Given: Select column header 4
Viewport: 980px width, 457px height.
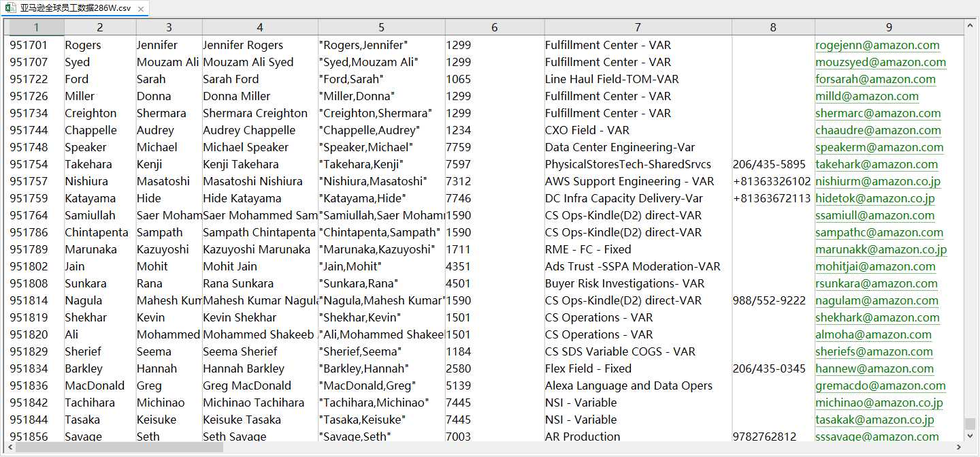Looking at the screenshot, I should click(260, 27).
